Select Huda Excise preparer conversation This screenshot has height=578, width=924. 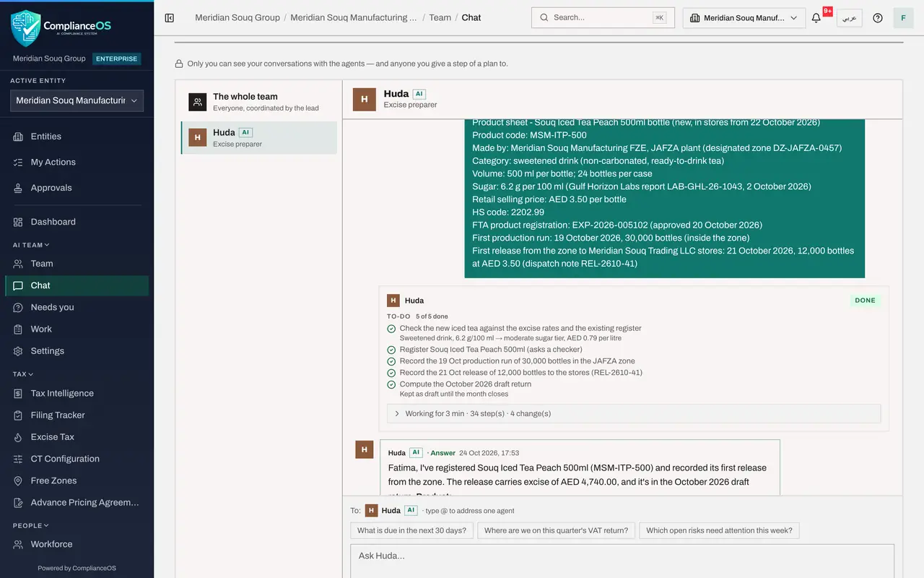[x=259, y=137]
